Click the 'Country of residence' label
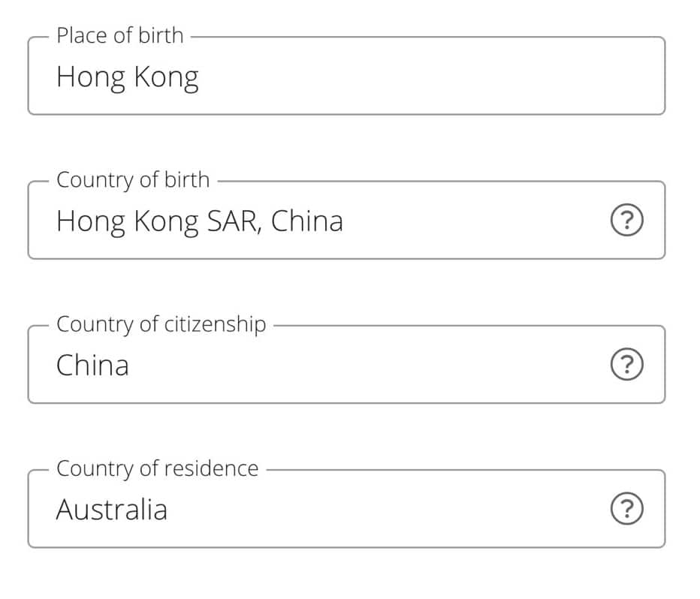Image resolution: width=700 pixels, height=599 pixels. pyautogui.click(x=157, y=468)
